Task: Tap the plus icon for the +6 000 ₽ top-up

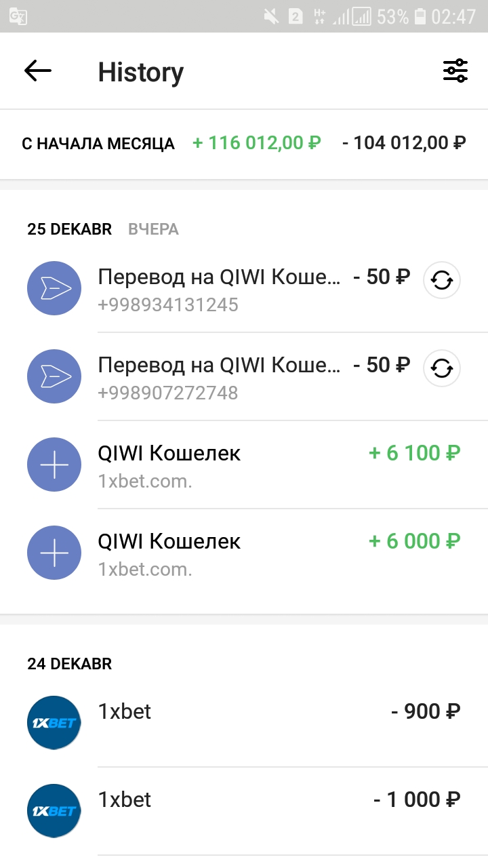Action: [x=54, y=553]
